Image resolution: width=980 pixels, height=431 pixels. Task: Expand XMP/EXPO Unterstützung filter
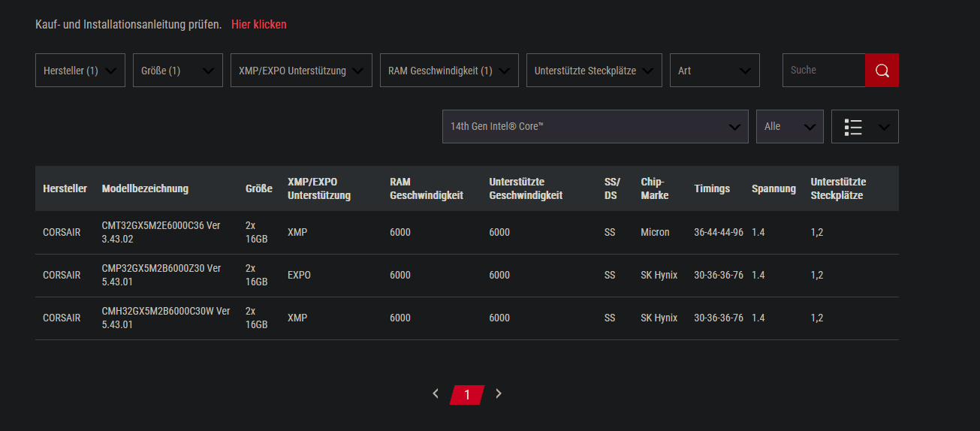301,71
